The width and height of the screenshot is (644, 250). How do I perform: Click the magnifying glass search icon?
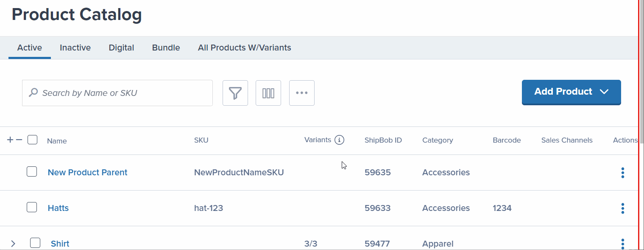coord(33,92)
